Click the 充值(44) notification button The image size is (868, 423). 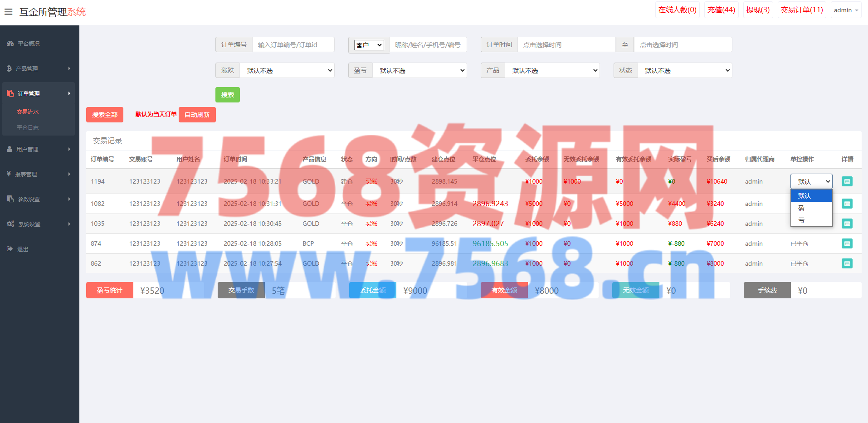click(721, 10)
